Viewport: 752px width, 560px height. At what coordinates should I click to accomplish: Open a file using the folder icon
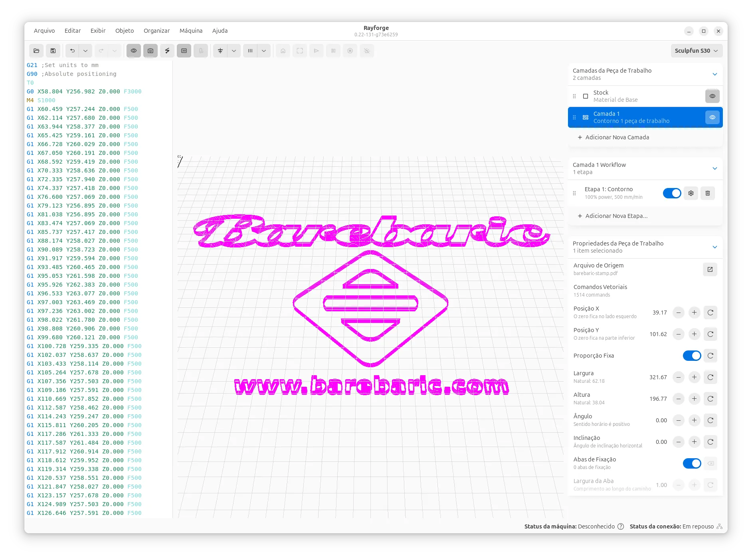click(x=36, y=51)
